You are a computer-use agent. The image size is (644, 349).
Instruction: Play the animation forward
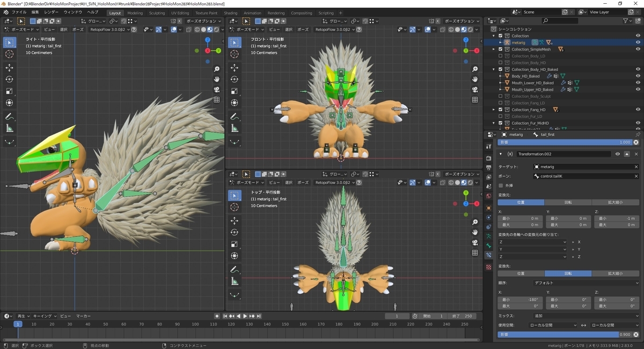tap(245, 316)
